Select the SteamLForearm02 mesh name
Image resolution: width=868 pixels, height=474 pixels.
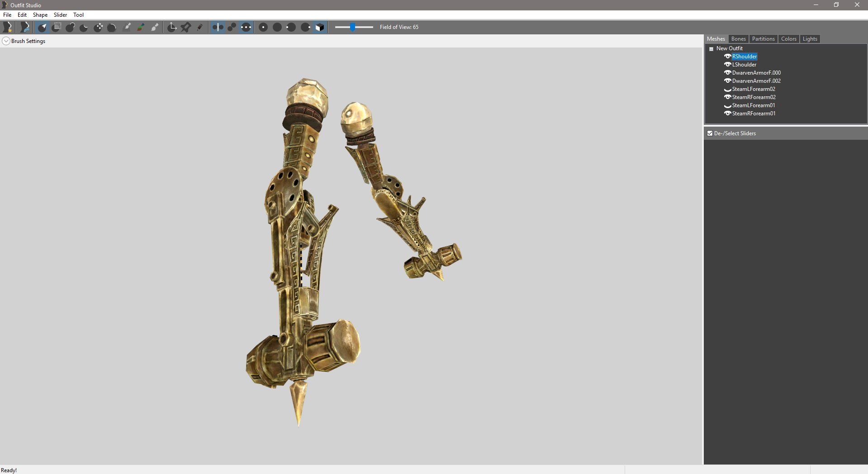point(754,89)
